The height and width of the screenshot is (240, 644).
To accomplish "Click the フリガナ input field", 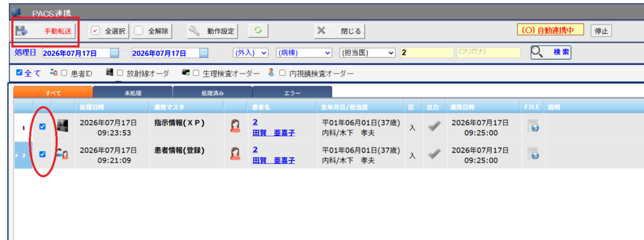I will (x=488, y=53).
